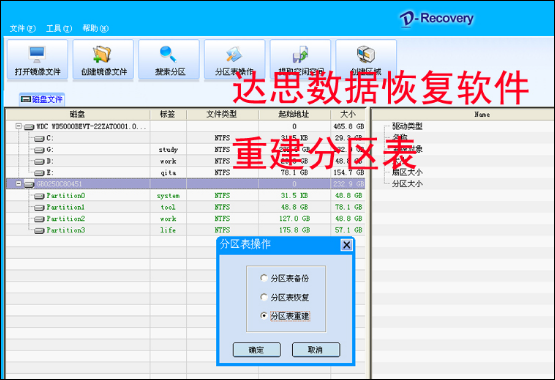The image size is (555, 380).
Task: Select the Partition3 life row
Action: point(185,230)
